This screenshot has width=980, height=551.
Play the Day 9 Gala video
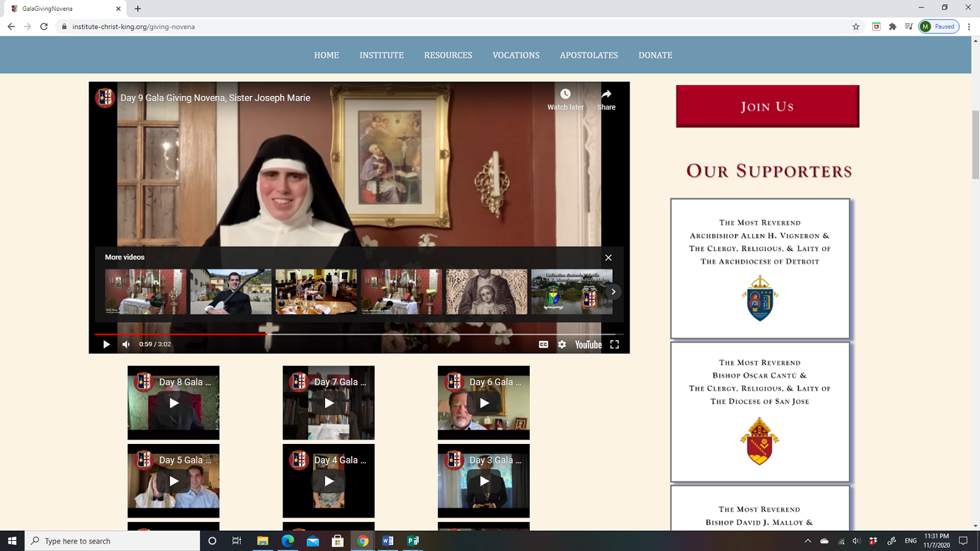[106, 344]
